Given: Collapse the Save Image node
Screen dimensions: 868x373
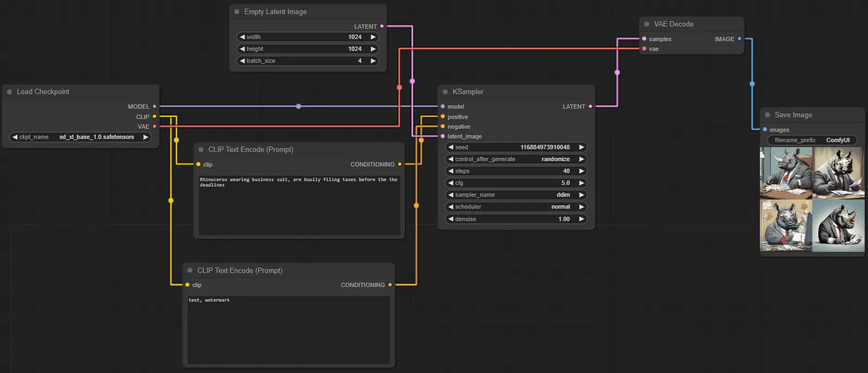Looking at the screenshot, I should pos(767,114).
